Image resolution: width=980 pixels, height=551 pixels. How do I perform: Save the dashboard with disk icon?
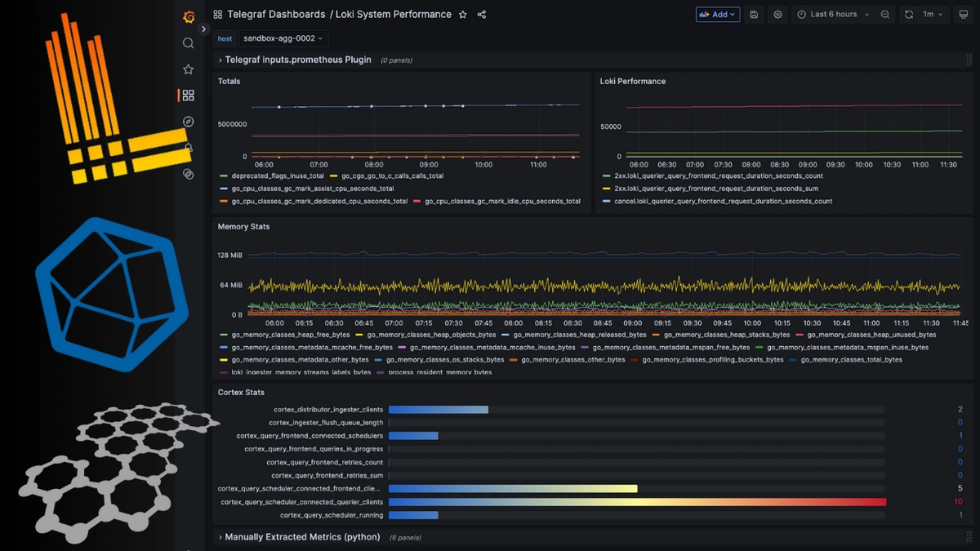(x=754, y=14)
